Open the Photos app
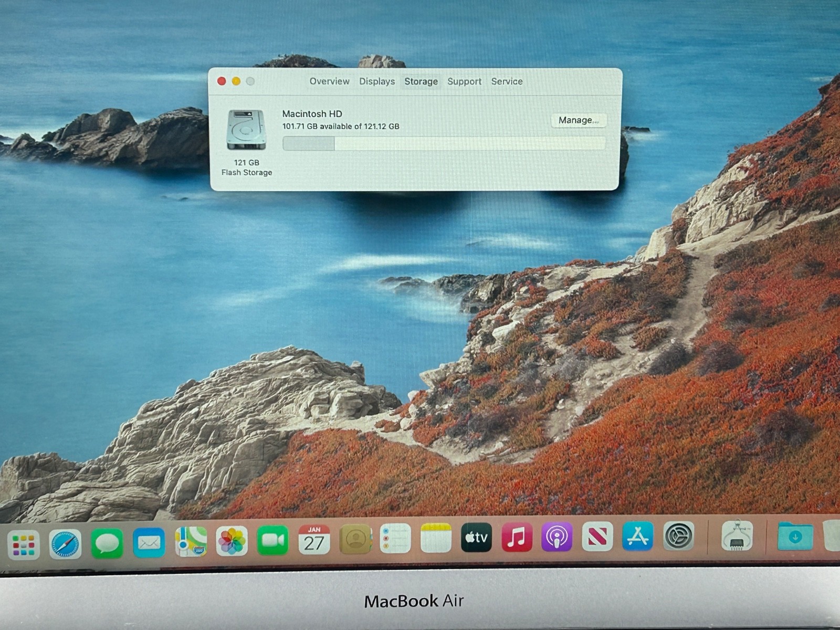Image resolution: width=840 pixels, height=630 pixels. pyautogui.click(x=232, y=541)
